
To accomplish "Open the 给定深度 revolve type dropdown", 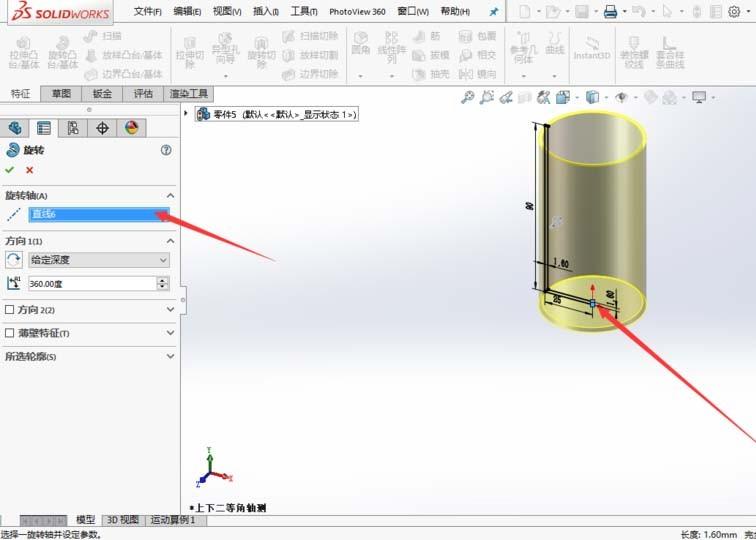I will [x=99, y=260].
